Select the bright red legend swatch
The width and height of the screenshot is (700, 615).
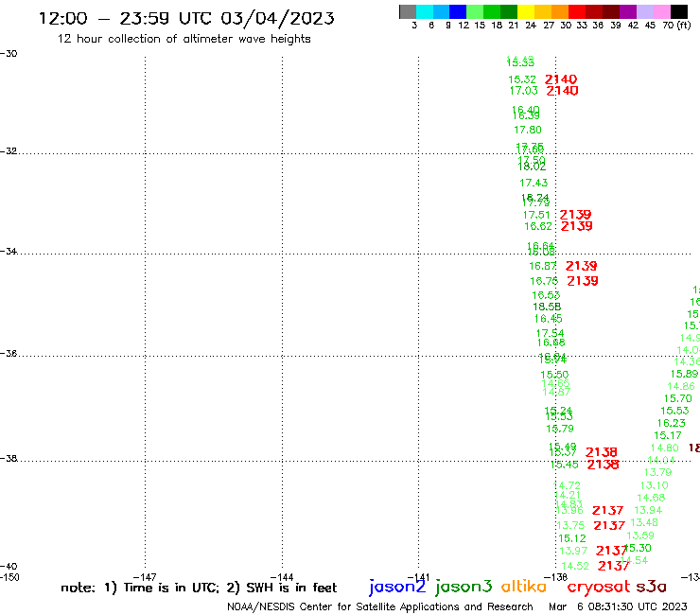577,11
